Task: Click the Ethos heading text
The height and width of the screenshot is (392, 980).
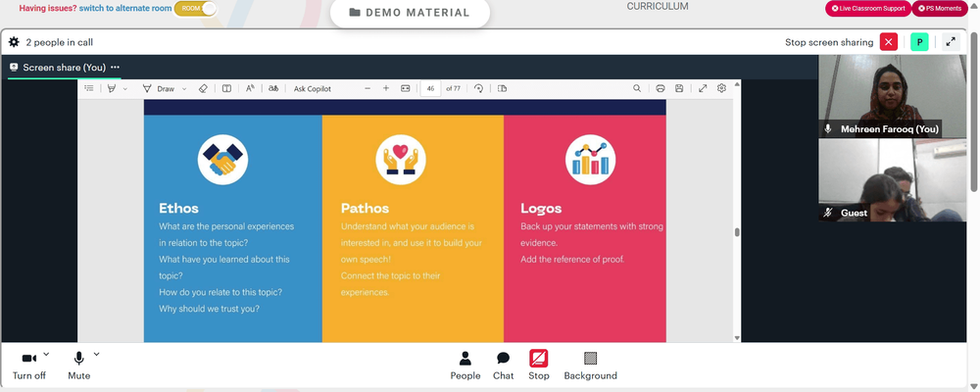Action: pos(178,208)
